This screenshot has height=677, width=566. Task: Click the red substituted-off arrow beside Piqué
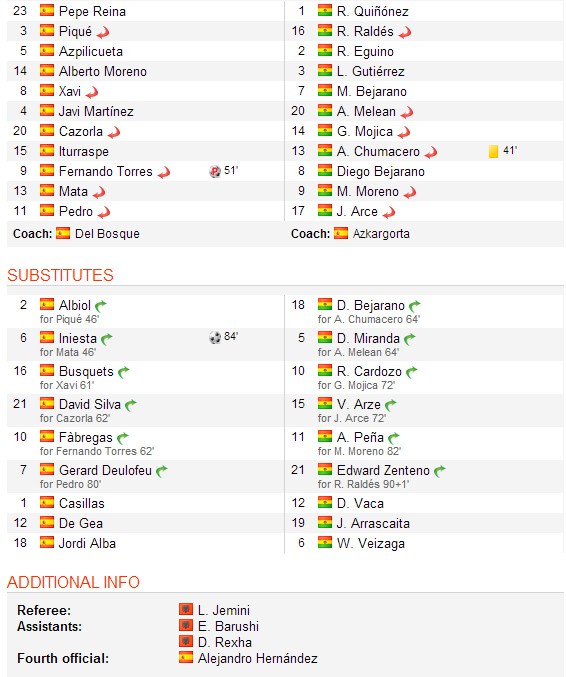coord(103,32)
